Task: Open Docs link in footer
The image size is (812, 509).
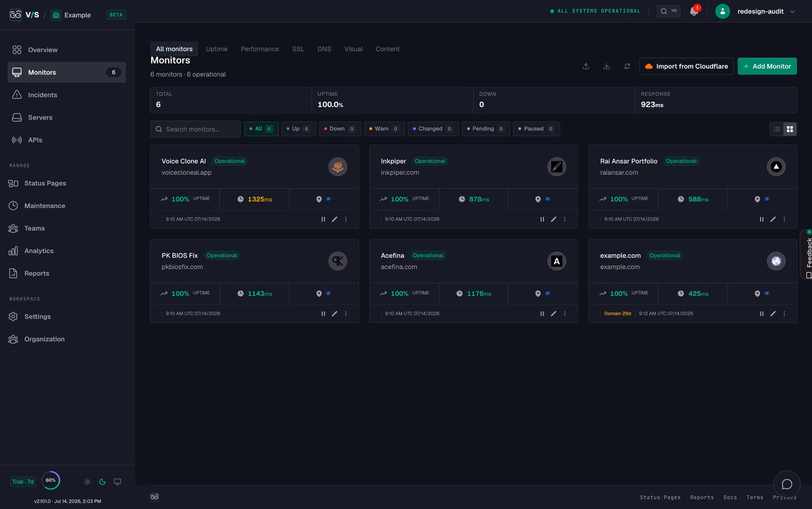Action: (x=730, y=497)
